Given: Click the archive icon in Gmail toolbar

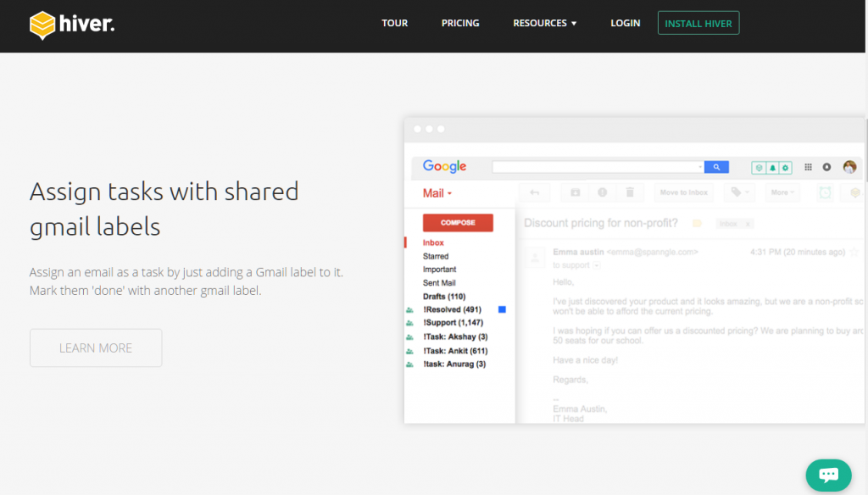Looking at the screenshot, I should coord(576,192).
